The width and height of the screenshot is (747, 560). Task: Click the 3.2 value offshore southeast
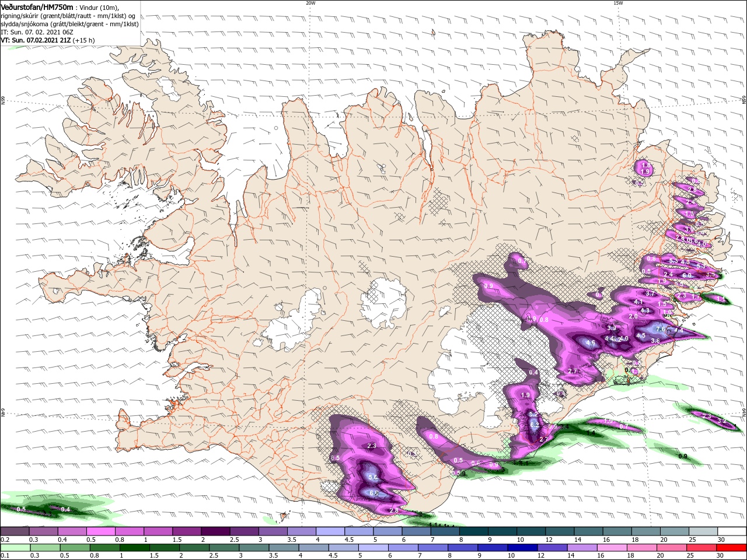click(721, 421)
